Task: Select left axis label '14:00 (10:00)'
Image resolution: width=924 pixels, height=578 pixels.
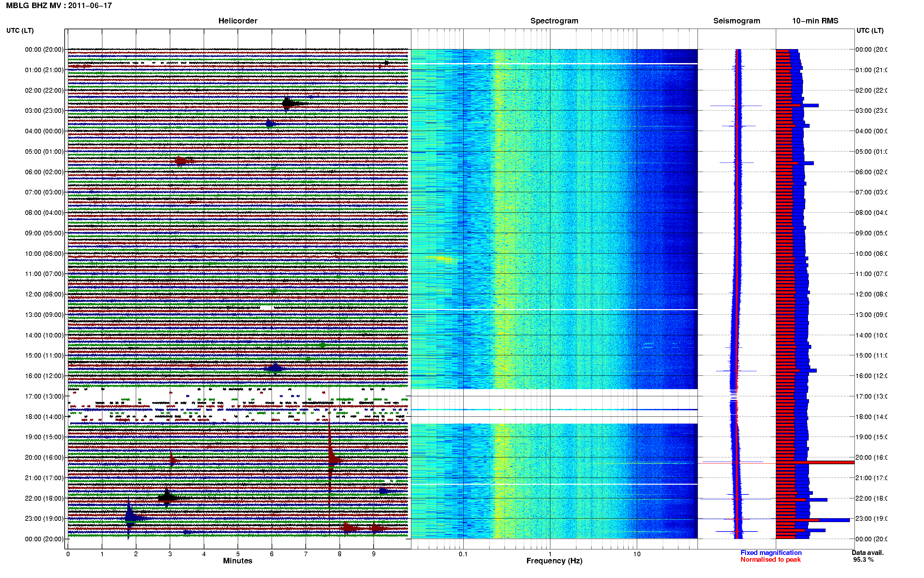Action: click(44, 335)
